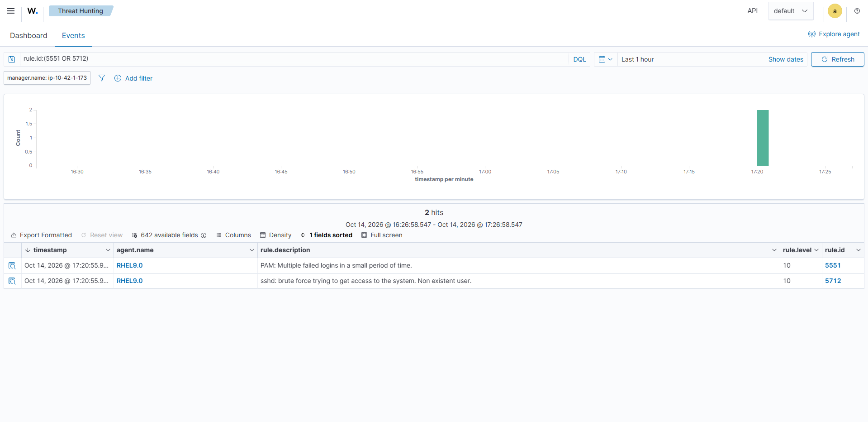This screenshot has width=868, height=422.
Task: Open the hamburger navigation menu
Action: (x=11, y=11)
